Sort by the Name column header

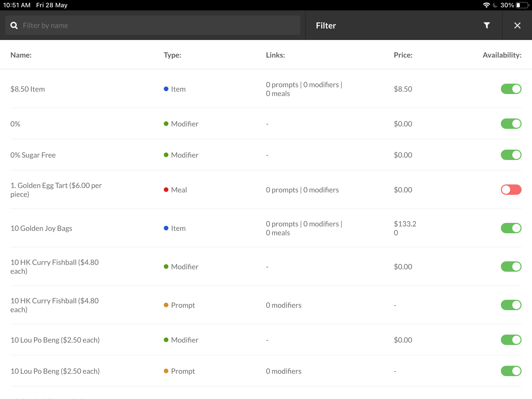click(x=21, y=55)
